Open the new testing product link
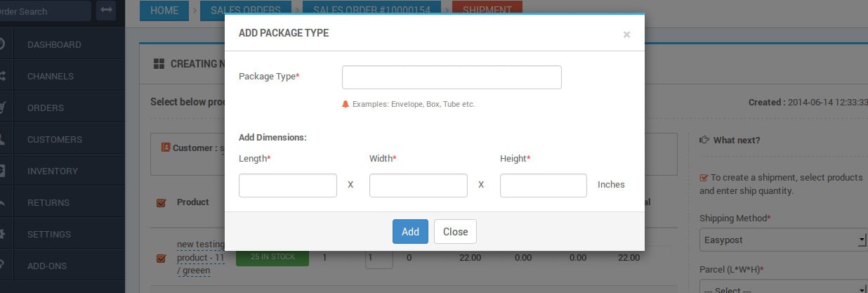868x293 pixels. pyautogui.click(x=201, y=258)
